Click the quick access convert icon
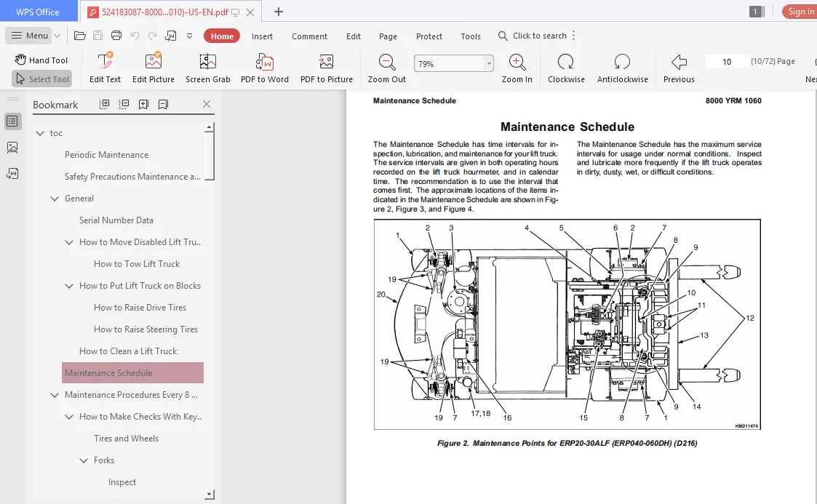 tap(170, 36)
